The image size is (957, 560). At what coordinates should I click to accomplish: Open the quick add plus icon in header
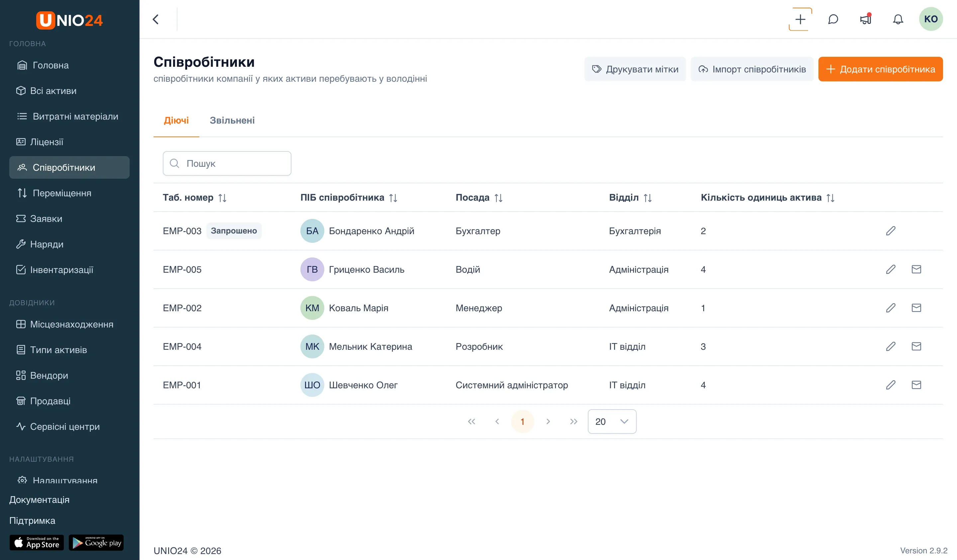pos(800,19)
